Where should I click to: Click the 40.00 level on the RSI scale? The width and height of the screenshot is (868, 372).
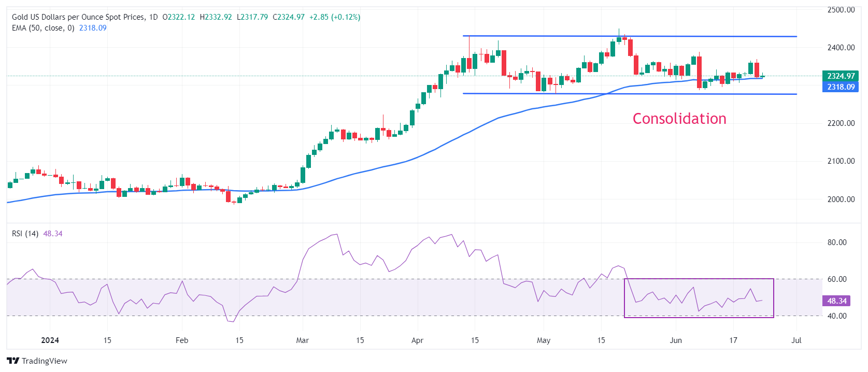coord(836,316)
